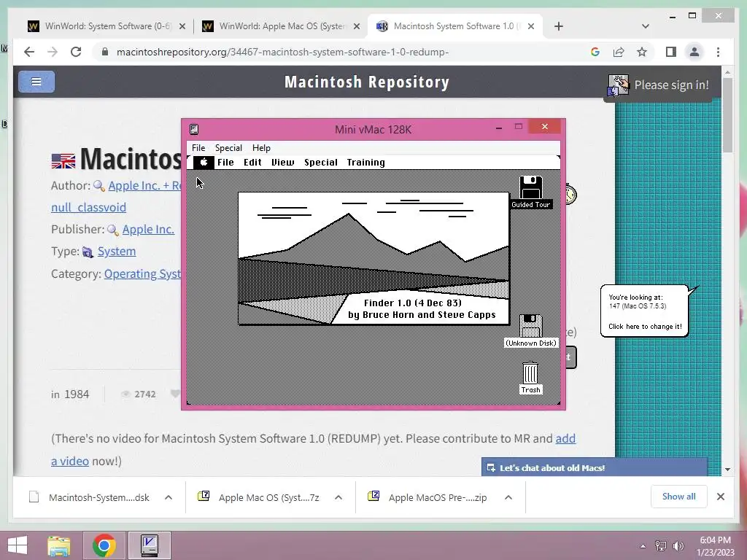
Task: Open Windows Start button
Action: [18, 545]
